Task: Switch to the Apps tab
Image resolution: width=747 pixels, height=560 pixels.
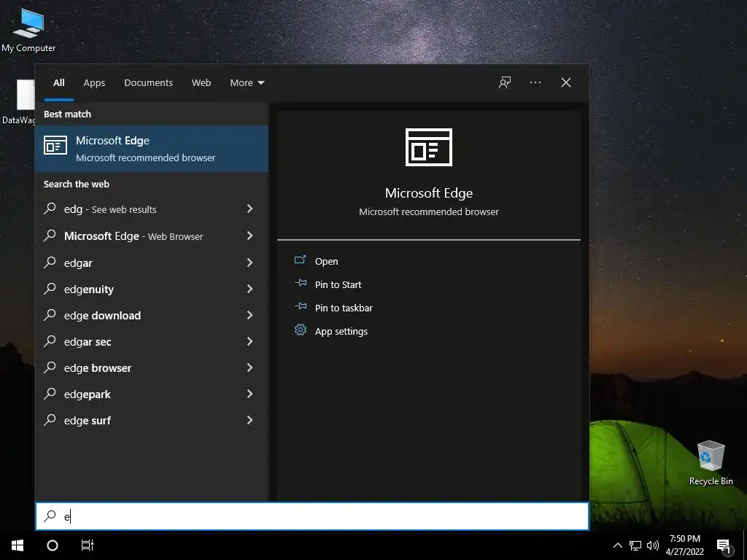Action: [x=94, y=83]
